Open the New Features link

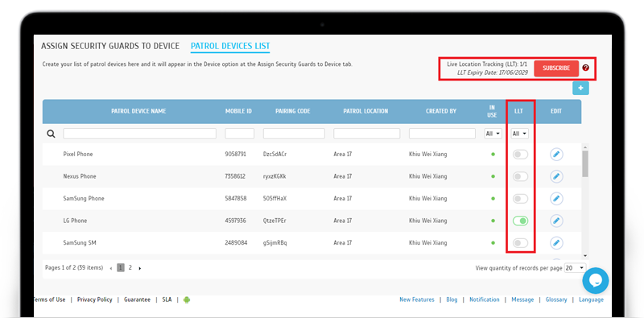click(417, 299)
